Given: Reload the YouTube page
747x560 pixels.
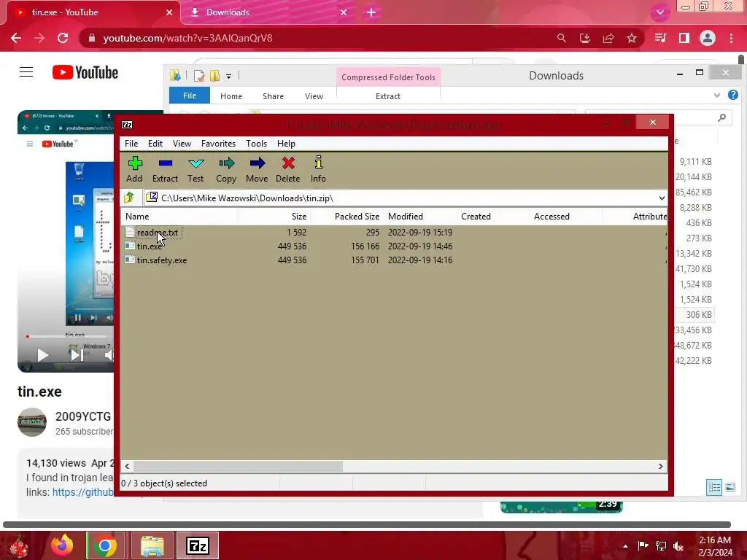Looking at the screenshot, I should tap(63, 38).
